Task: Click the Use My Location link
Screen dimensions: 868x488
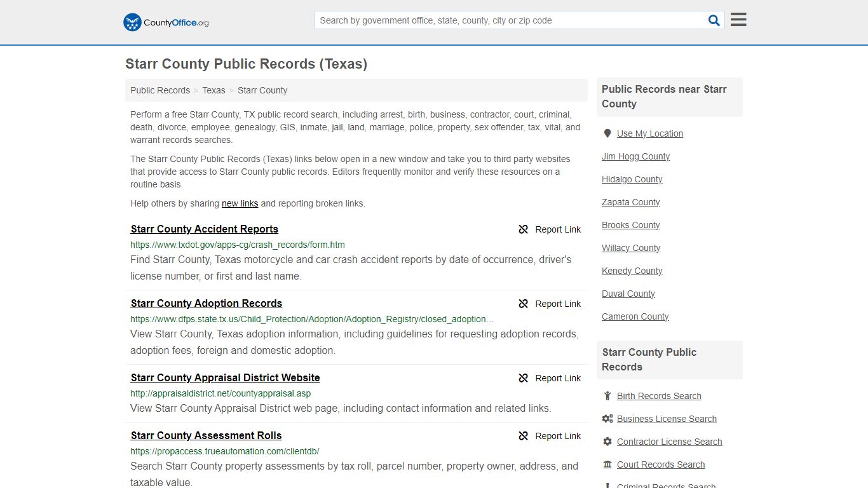Action: tap(650, 133)
